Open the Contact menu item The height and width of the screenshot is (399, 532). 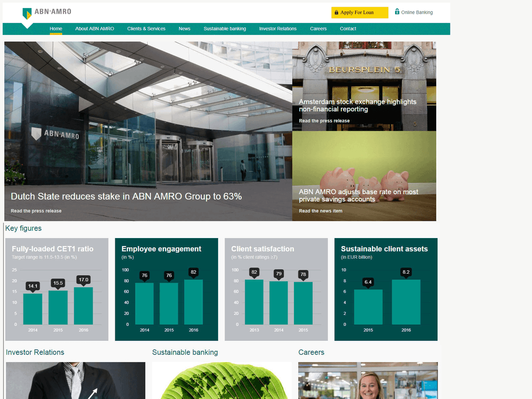tap(348, 29)
